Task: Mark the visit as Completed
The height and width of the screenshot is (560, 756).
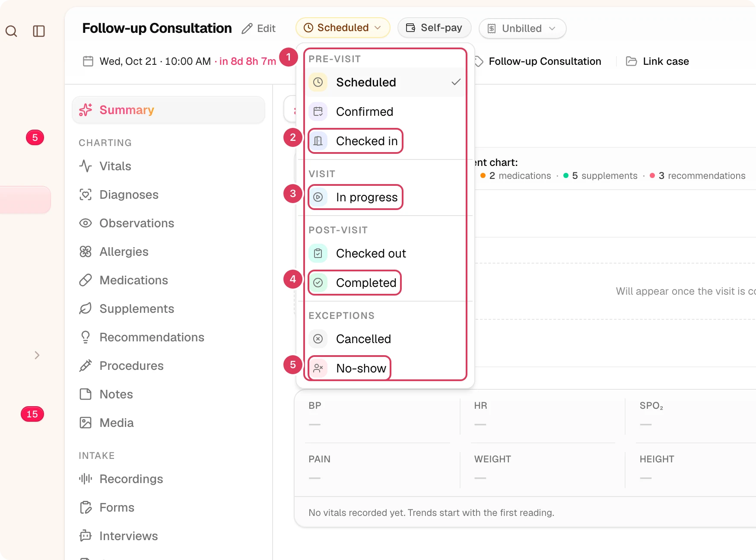Action: point(385,283)
